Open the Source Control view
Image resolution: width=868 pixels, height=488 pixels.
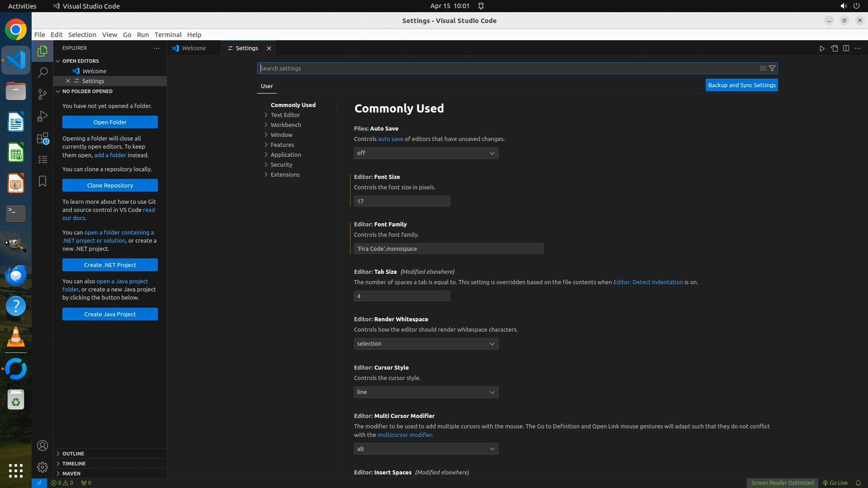pos(42,94)
